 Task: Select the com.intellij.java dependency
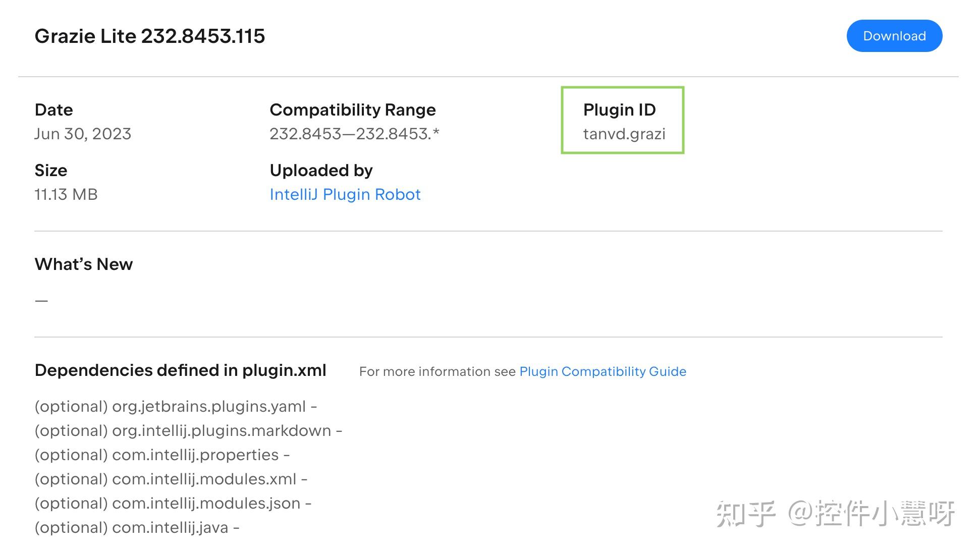click(x=136, y=527)
